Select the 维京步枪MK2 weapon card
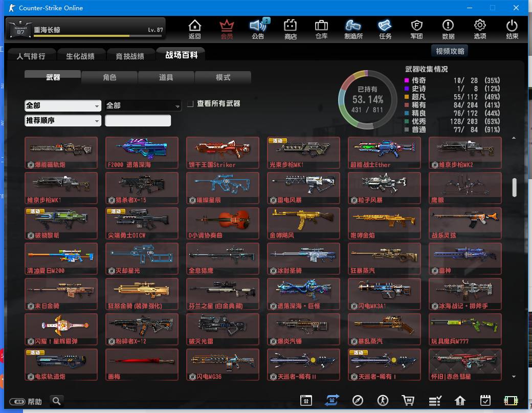 465,153
